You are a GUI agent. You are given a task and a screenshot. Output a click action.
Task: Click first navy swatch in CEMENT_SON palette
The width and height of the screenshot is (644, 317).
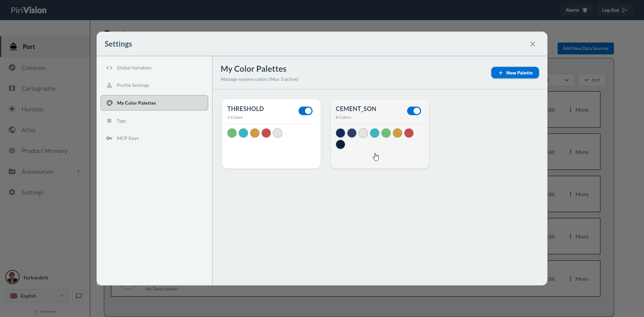click(340, 133)
